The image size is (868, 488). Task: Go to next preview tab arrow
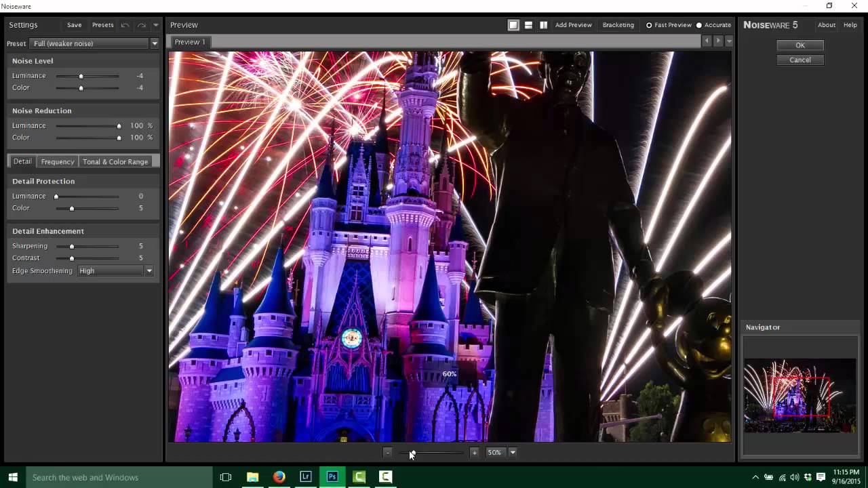click(x=718, y=41)
